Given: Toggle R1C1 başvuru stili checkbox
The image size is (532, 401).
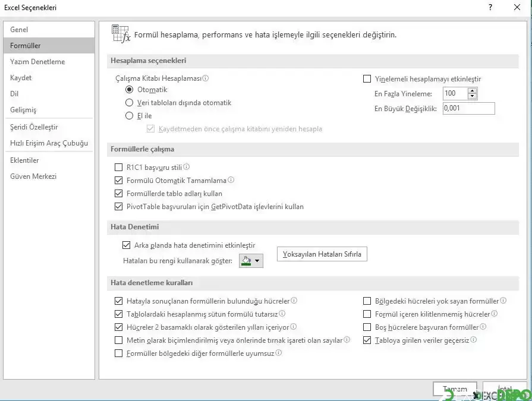Looking at the screenshot, I should [118, 168].
